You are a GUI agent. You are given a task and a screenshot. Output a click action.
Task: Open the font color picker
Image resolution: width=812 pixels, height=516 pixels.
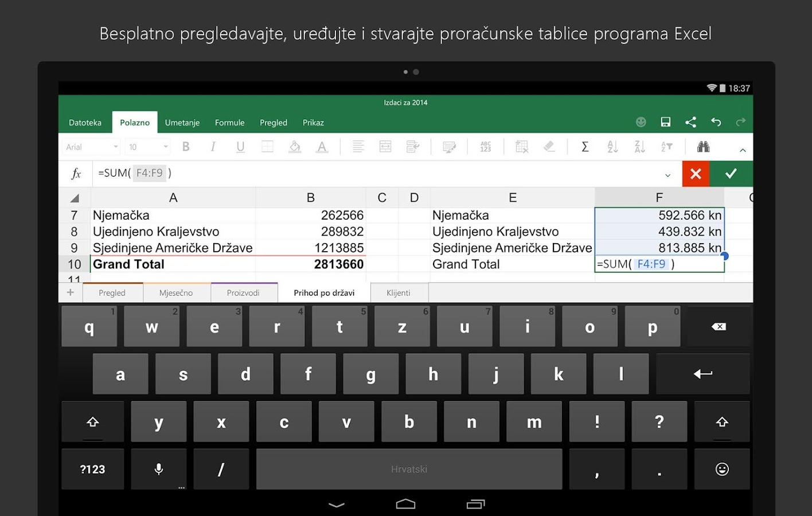coord(322,146)
